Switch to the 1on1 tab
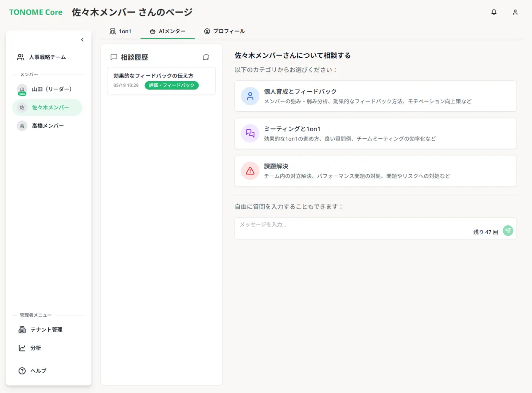Image resolution: width=532 pixels, height=393 pixels. pyautogui.click(x=121, y=31)
